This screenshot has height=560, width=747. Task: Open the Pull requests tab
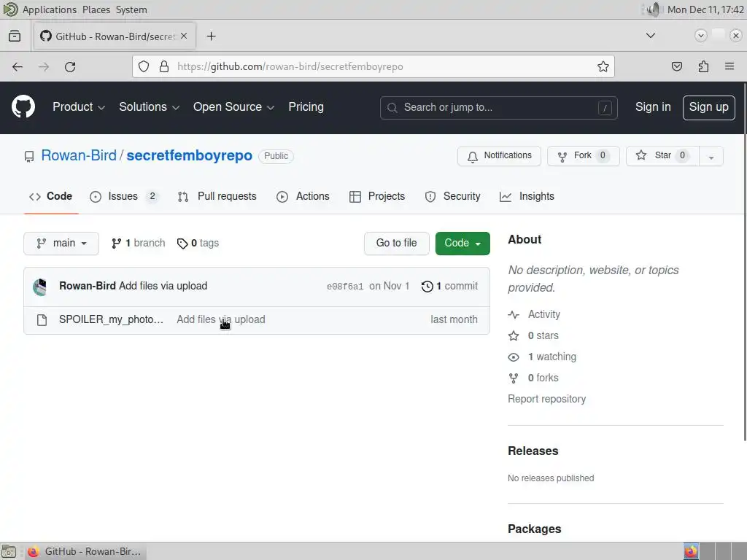pyautogui.click(x=217, y=196)
